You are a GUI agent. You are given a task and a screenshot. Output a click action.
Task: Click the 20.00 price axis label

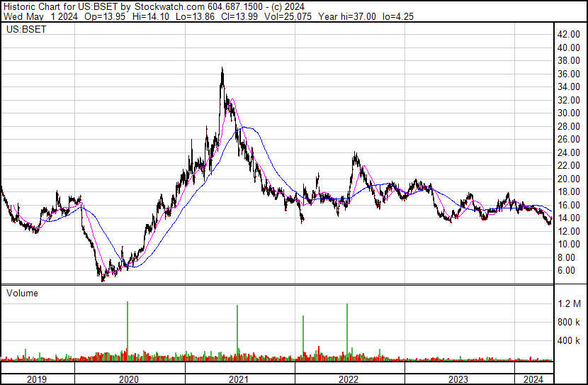coord(569,179)
